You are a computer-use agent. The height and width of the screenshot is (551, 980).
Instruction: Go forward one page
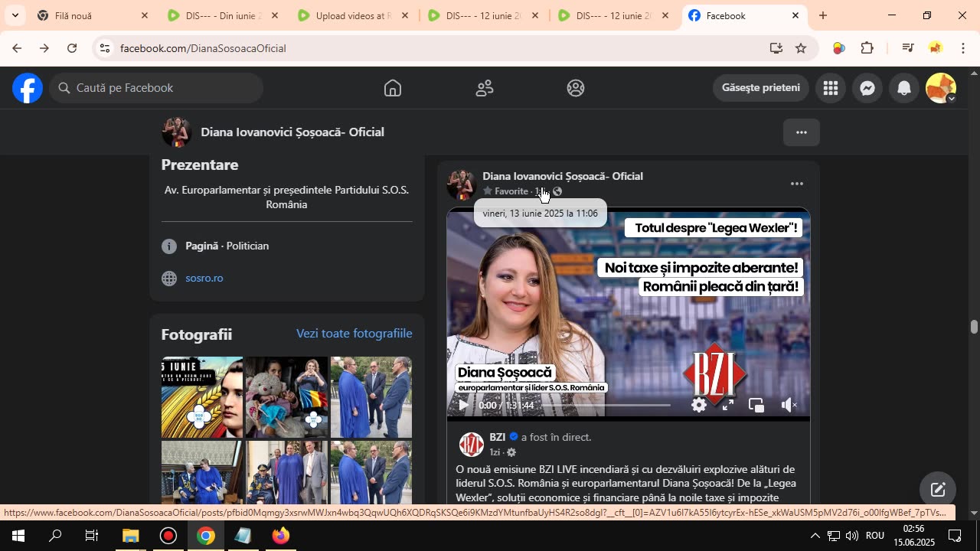pos(44,48)
